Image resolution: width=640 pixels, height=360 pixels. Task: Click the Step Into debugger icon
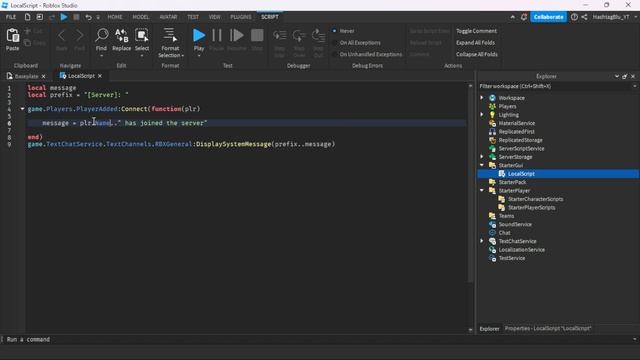(280, 36)
